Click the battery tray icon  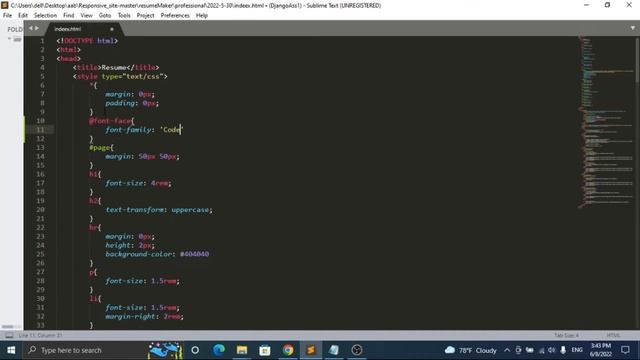(x=530, y=350)
